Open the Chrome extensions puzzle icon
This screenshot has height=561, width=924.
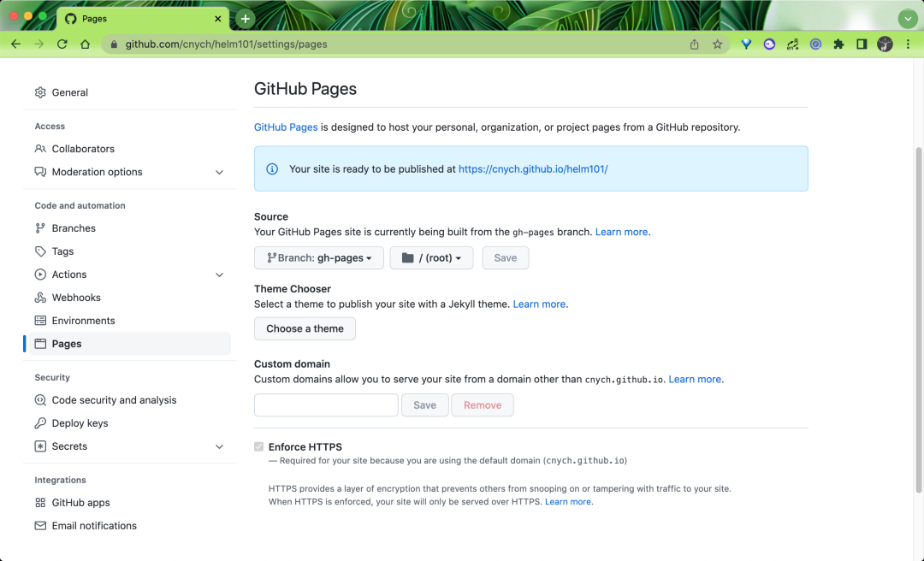coord(838,44)
